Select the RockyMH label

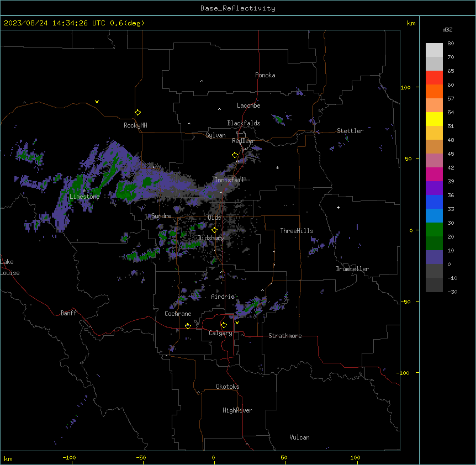[135, 125]
